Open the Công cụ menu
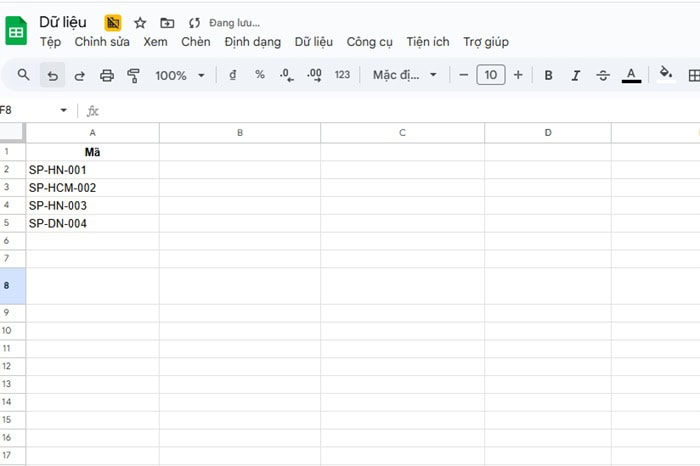The height and width of the screenshot is (466, 700). point(369,42)
